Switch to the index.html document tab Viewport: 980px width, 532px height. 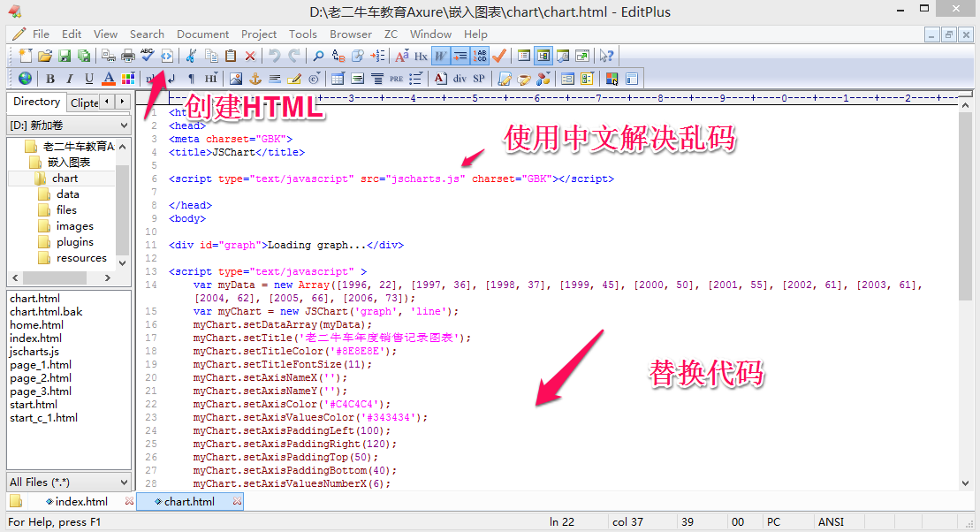[81, 501]
